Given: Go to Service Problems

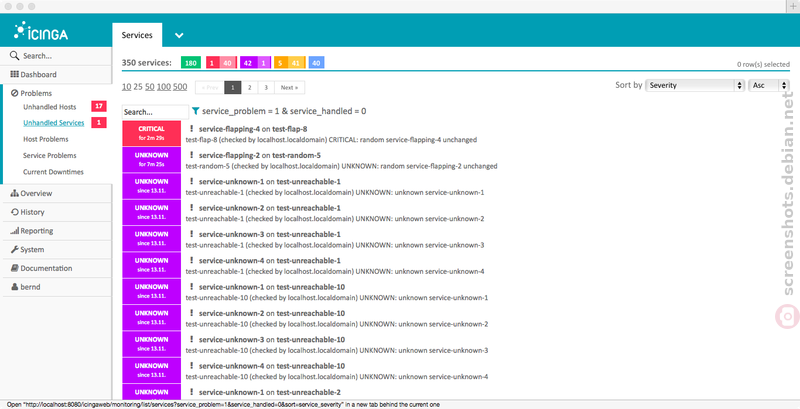Looking at the screenshot, I should pyautogui.click(x=49, y=156).
